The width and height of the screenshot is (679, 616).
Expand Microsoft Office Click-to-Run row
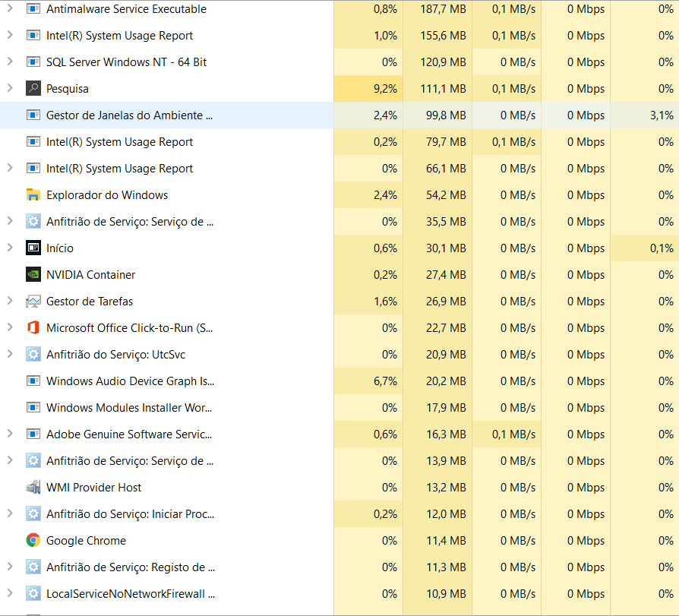pos(10,327)
